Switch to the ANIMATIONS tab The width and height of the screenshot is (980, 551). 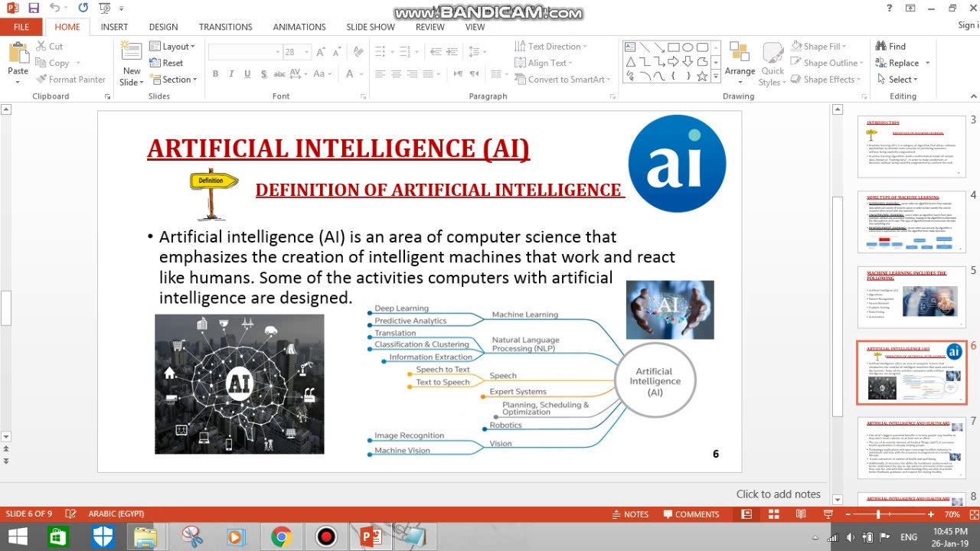coord(299,27)
